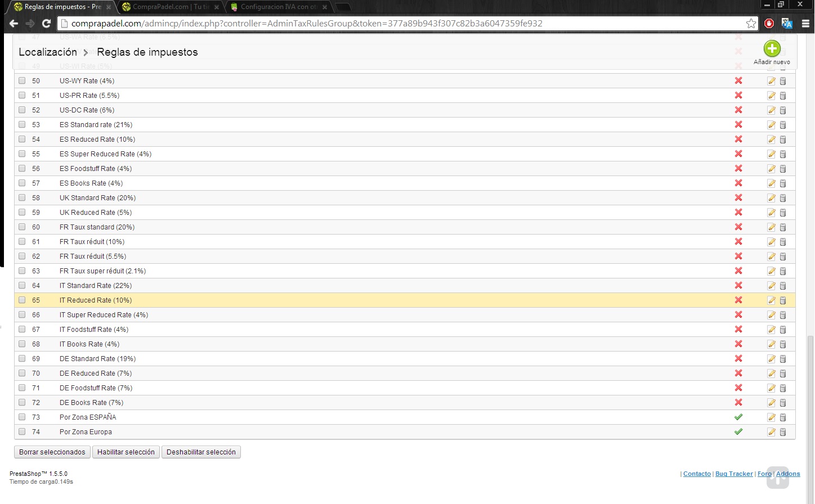Delete the DE Books Rate (7%) rule

click(x=783, y=403)
